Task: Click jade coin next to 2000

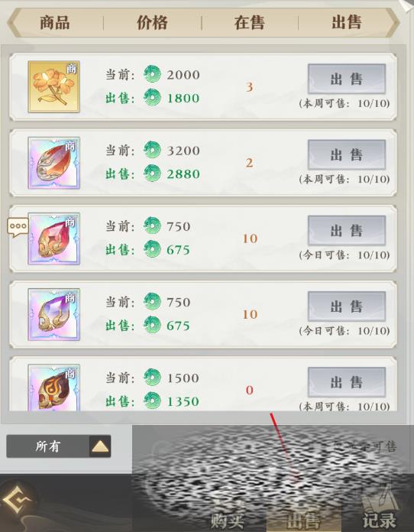Action: [x=152, y=74]
